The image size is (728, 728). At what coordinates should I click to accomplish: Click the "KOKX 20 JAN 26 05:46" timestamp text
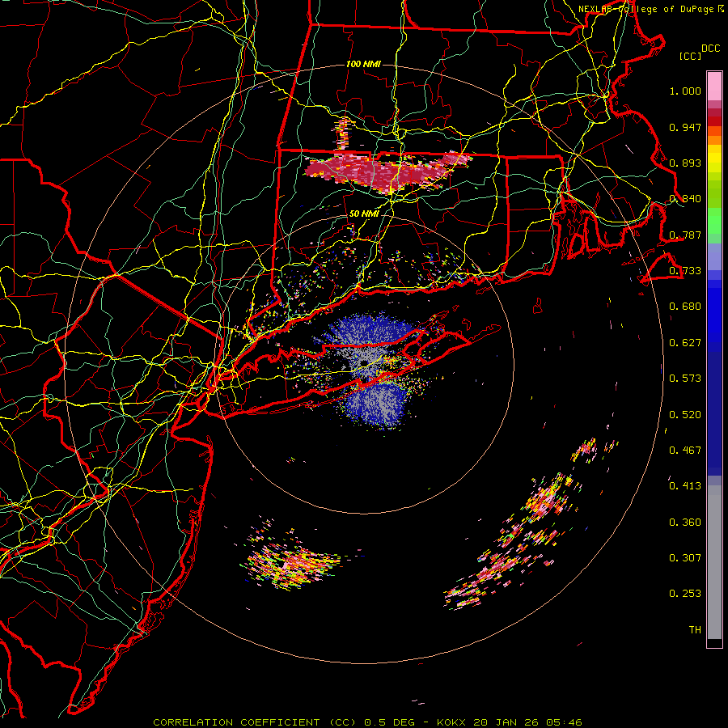(510, 722)
